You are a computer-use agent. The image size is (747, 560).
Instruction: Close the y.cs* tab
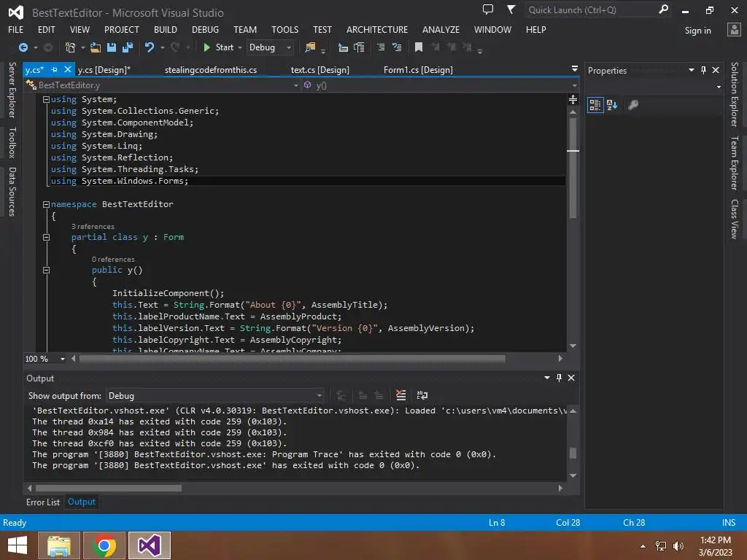pyautogui.click(x=68, y=69)
